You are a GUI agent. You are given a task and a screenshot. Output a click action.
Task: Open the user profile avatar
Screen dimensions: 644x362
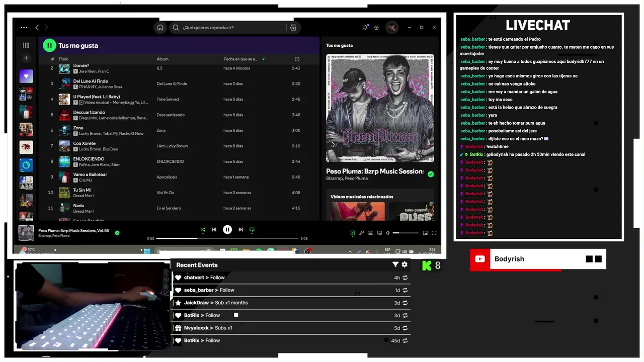pyautogui.click(x=392, y=28)
